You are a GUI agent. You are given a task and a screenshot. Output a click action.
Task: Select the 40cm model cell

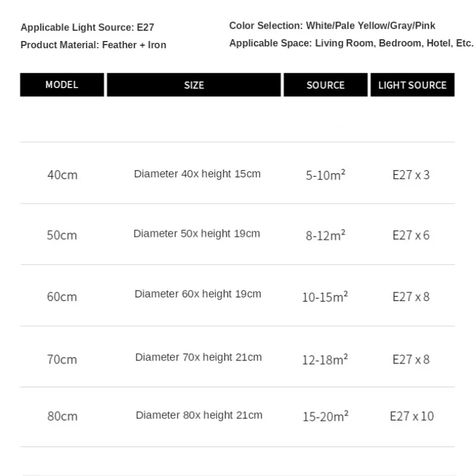pos(62,175)
